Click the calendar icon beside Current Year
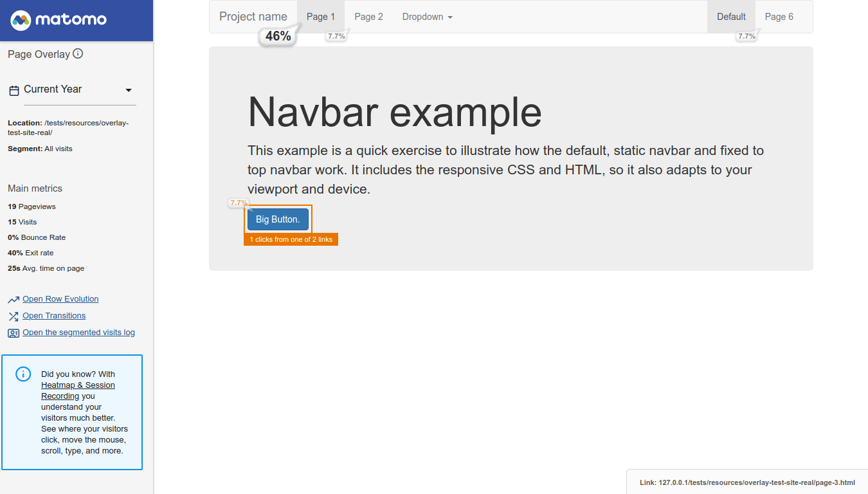The width and height of the screenshot is (868, 494). click(x=14, y=91)
